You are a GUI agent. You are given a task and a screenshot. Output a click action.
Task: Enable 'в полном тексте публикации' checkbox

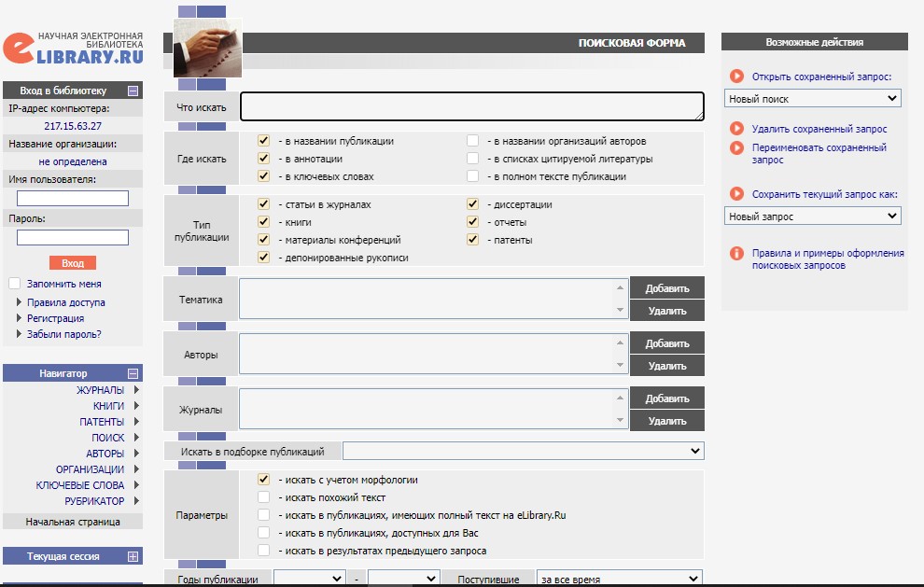pos(472,176)
